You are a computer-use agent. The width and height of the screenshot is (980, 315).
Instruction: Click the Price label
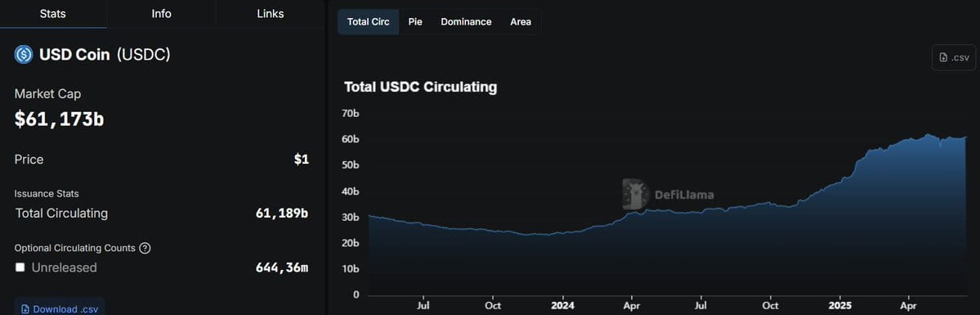coord(29,160)
